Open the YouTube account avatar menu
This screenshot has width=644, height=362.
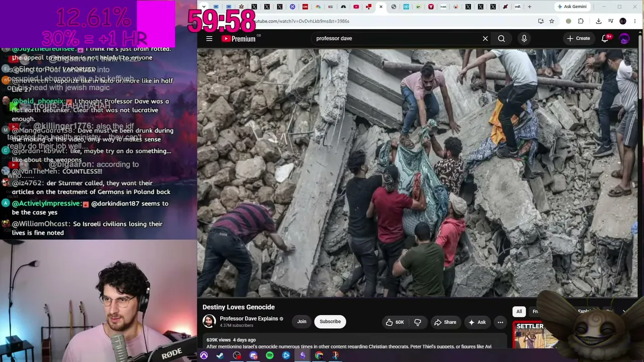(x=624, y=39)
